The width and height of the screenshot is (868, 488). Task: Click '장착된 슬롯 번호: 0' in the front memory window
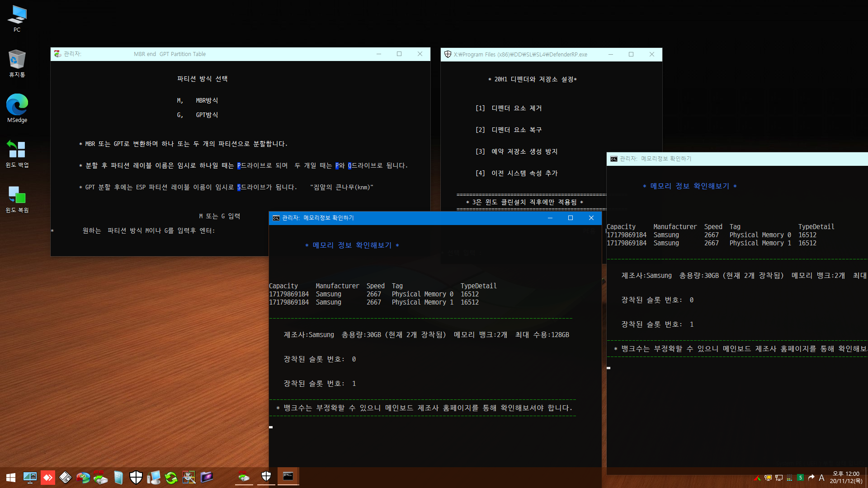coord(320,359)
